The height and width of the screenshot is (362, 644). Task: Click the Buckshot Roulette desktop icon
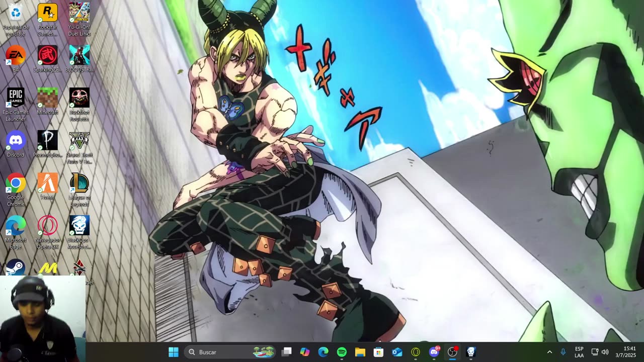coord(79,105)
